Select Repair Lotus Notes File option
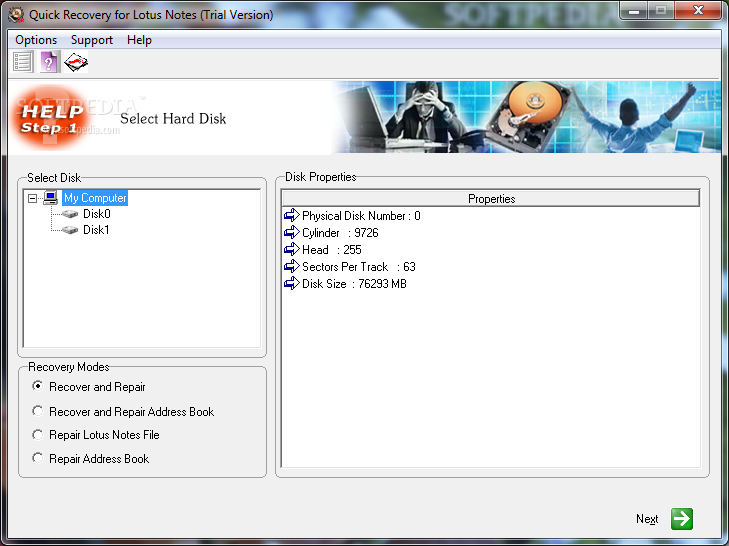Viewport: 729px width, 546px height. 38,434
